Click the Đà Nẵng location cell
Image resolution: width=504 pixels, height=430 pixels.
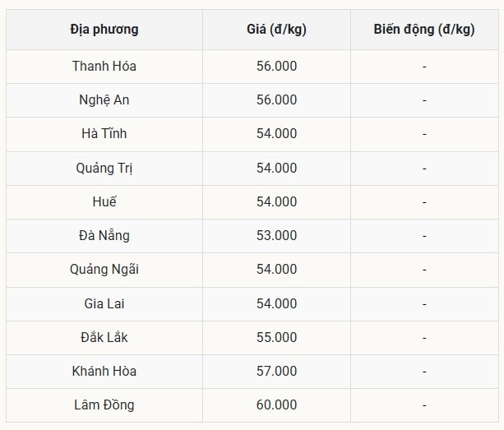click(x=104, y=235)
